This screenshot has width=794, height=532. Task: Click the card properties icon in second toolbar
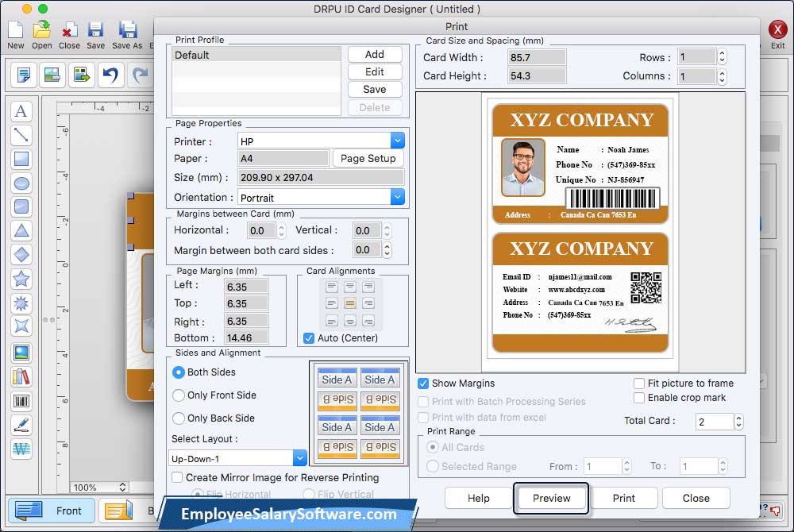(x=23, y=75)
